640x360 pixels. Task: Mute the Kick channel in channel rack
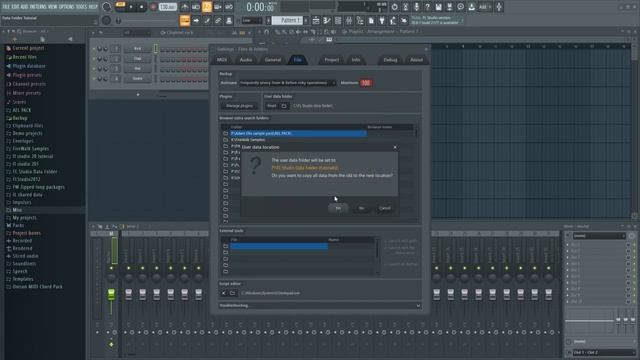(x=94, y=49)
